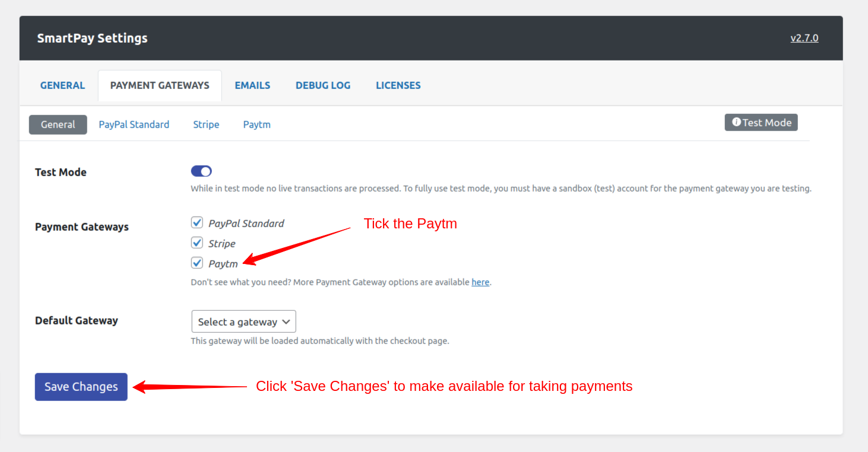Open the Stripe sub-tab

pyautogui.click(x=206, y=125)
